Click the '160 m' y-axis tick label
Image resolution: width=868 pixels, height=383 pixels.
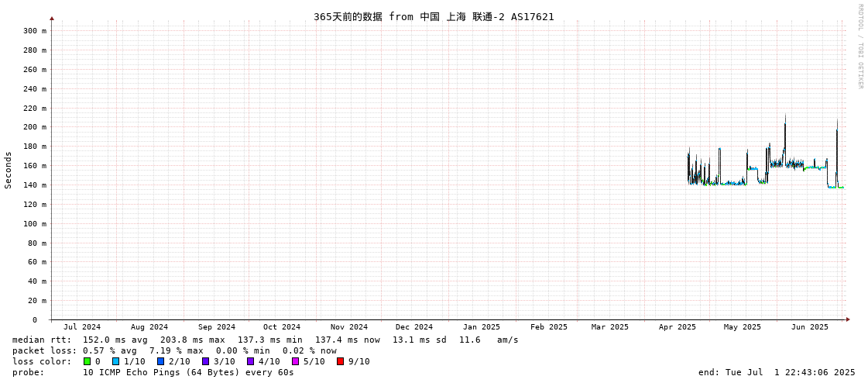click(35, 166)
